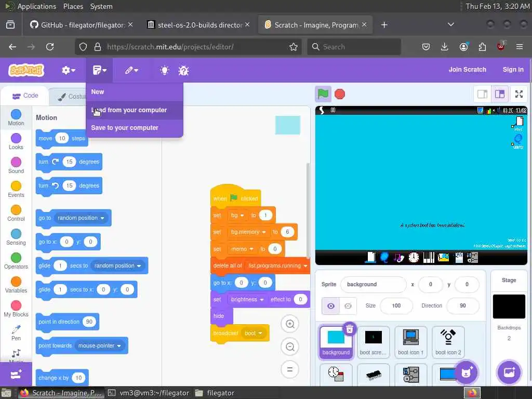
Task: Stop the project with red button
Action: point(340,94)
